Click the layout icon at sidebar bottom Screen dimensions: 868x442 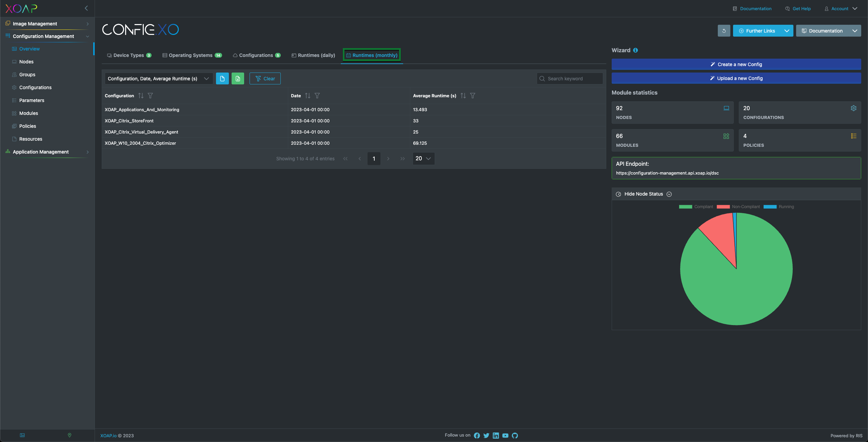coord(22,435)
